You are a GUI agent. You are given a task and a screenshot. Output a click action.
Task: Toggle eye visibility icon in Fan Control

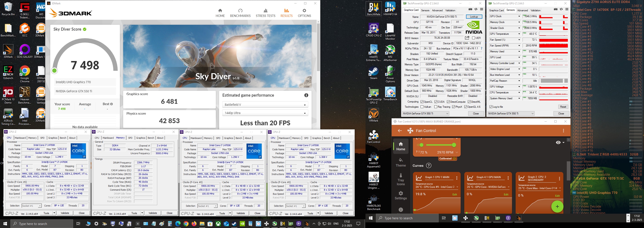point(558,142)
